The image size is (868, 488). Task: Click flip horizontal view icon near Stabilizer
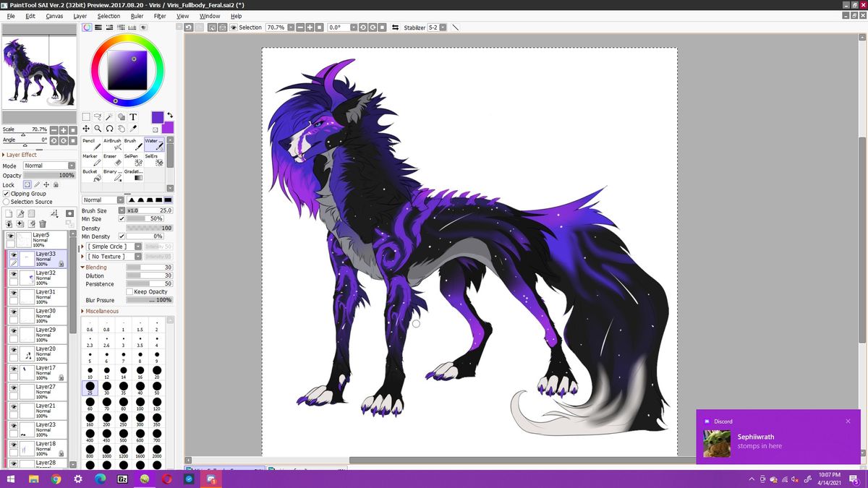(x=396, y=27)
